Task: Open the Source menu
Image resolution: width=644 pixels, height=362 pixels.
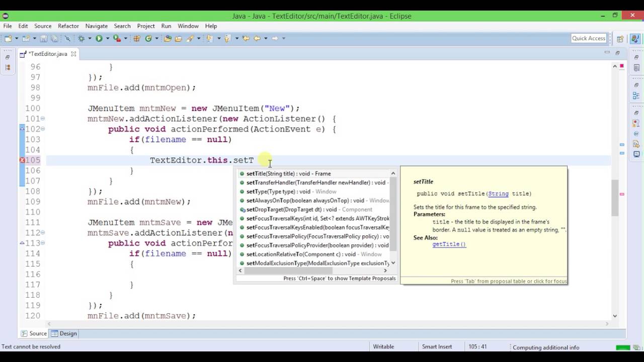Action: tap(43, 26)
